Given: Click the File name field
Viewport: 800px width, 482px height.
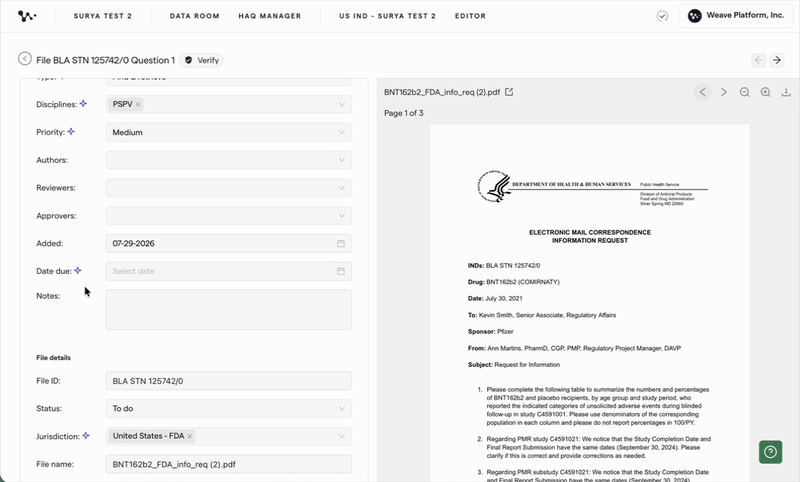Looking at the screenshot, I should pyautogui.click(x=229, y=464).
